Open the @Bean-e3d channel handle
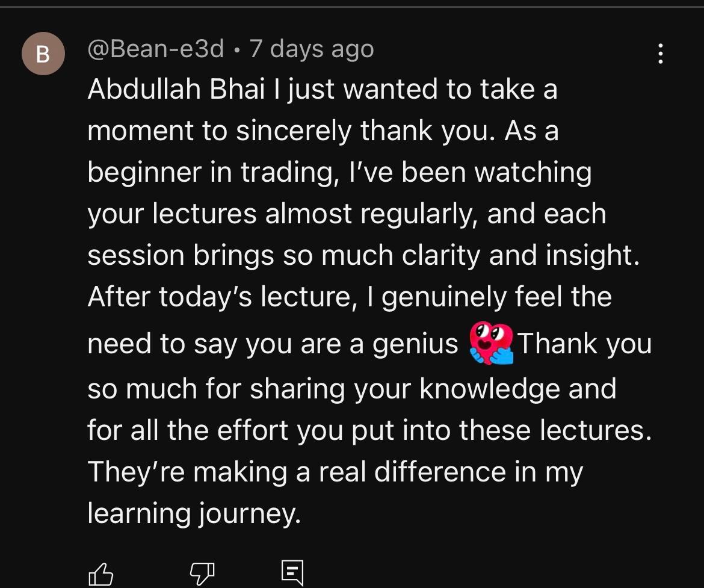704x588 pixels. (x=156, y=49)
